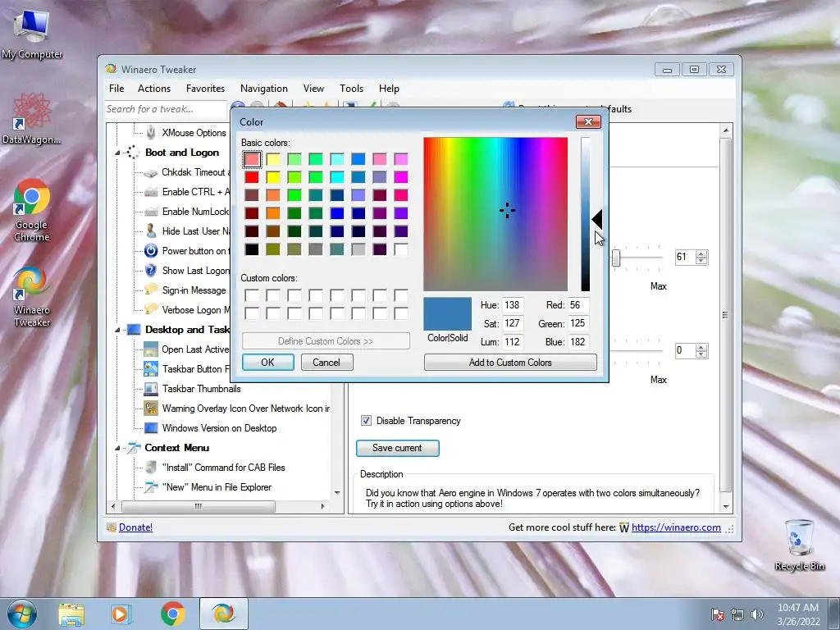This screenshot has height=630, width=840.
Task: Close the Color dialog with X
Action: [588, 121]
